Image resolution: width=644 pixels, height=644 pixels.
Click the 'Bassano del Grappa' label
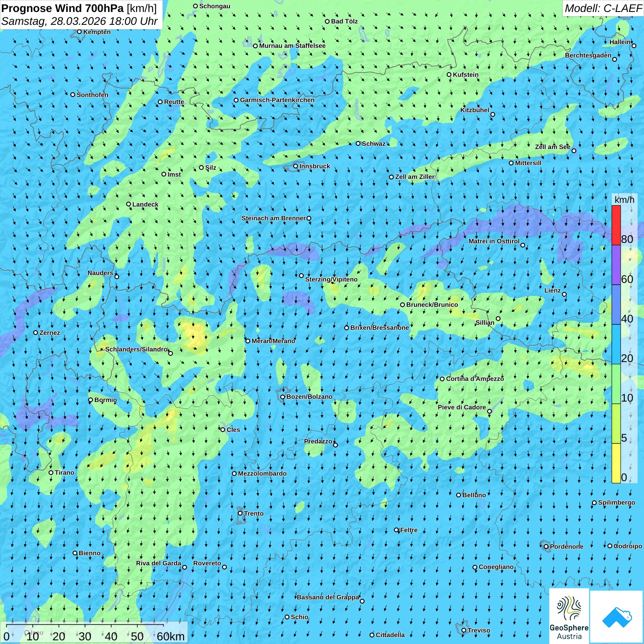click(328, 597)
